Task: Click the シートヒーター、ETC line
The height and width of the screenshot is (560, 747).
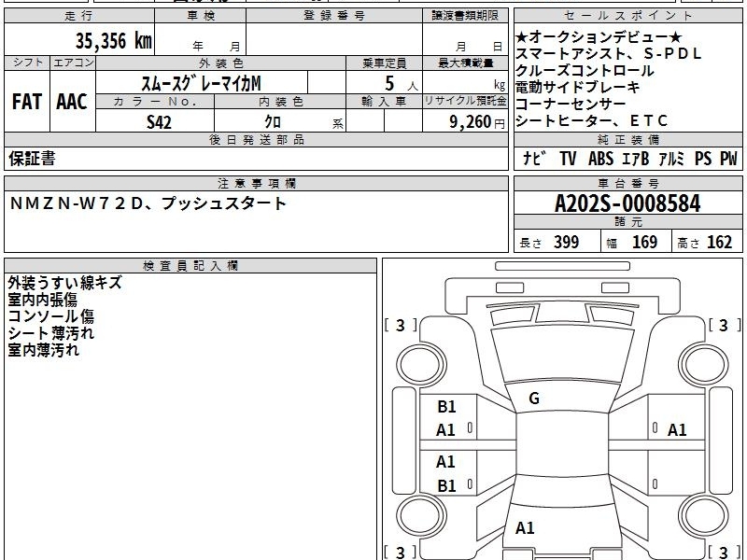Action: tap(592, 121)
